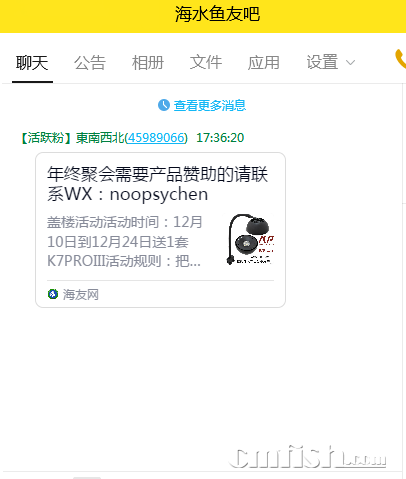Screen dimensions: 406x479
Task: Open the product thumbnail in the shared card
Action: coord(250,239)
